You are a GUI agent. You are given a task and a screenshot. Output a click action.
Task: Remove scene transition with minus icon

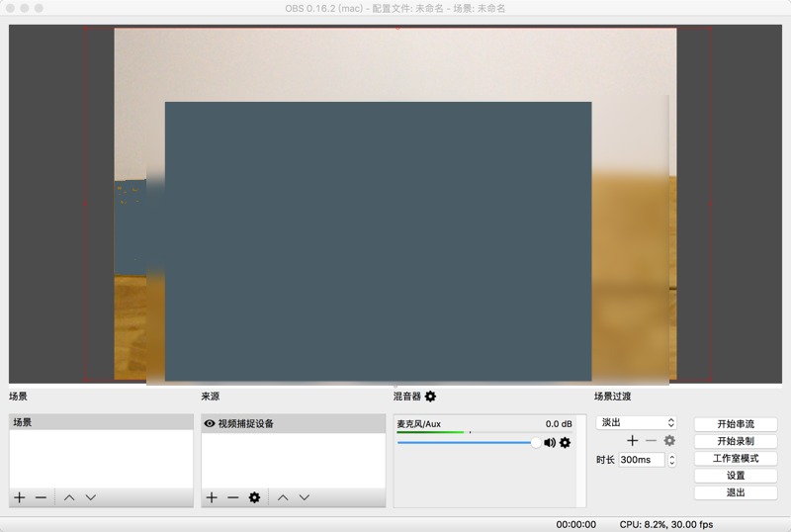pos(652,441)
